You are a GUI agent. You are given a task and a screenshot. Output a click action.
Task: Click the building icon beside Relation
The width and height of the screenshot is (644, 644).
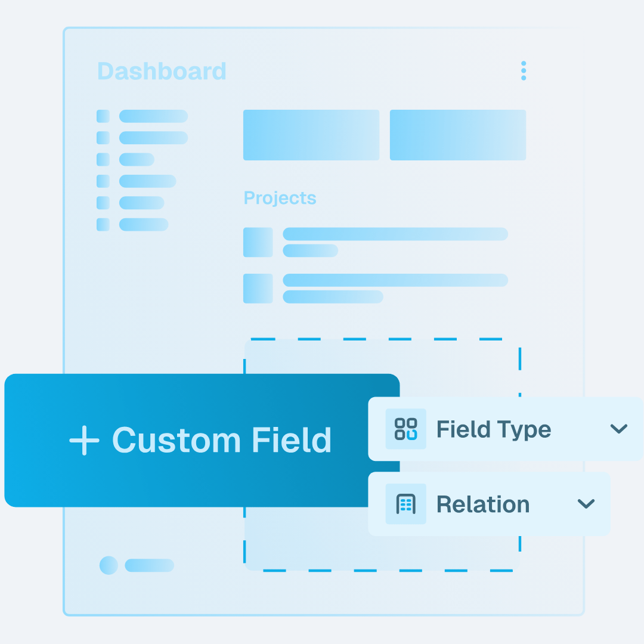406,504
